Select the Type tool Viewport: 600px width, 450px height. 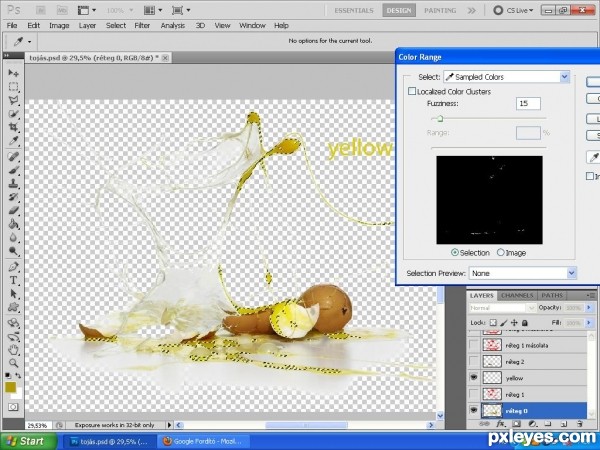[x=13, y=280]
